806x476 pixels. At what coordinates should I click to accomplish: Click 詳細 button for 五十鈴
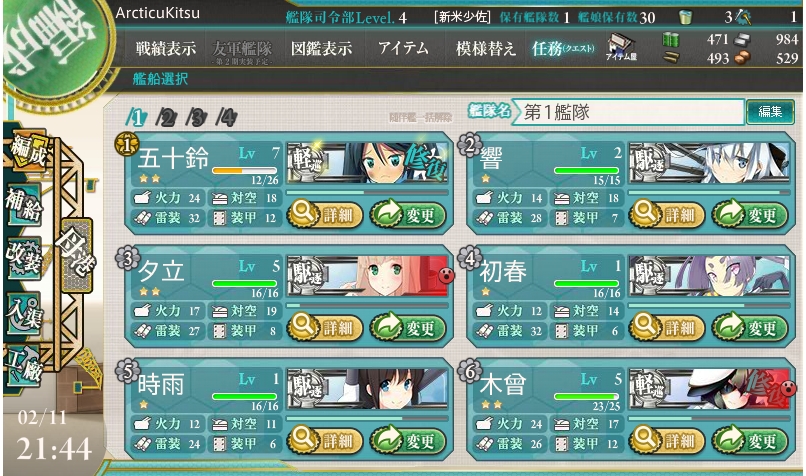pos(325,215)
